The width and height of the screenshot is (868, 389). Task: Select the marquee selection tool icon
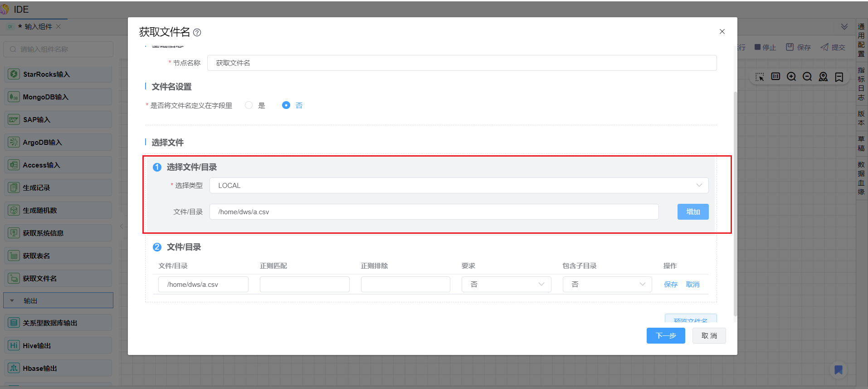pos(760,77)
